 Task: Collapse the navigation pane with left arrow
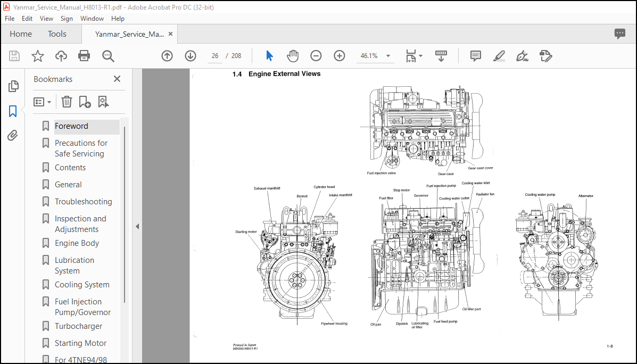tap(137, 226)
